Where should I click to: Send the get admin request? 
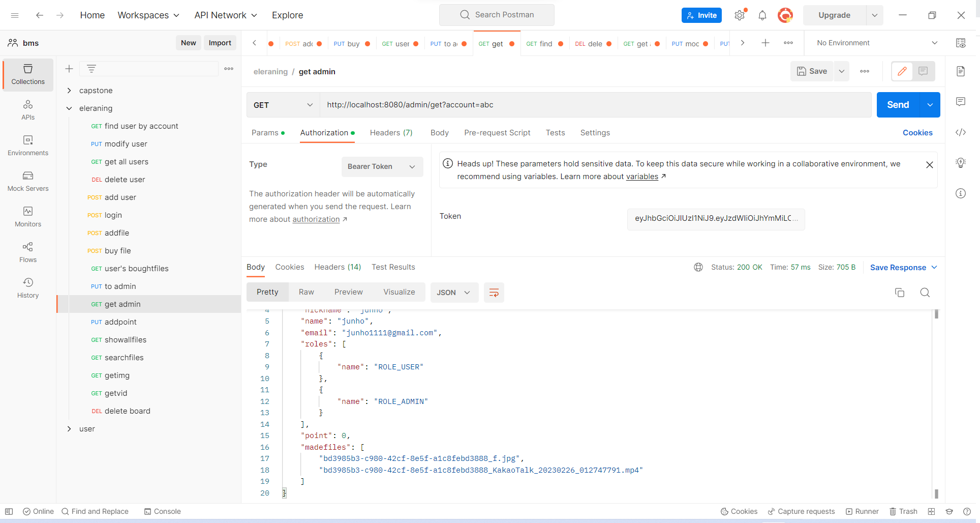click(x=898, y=105)
